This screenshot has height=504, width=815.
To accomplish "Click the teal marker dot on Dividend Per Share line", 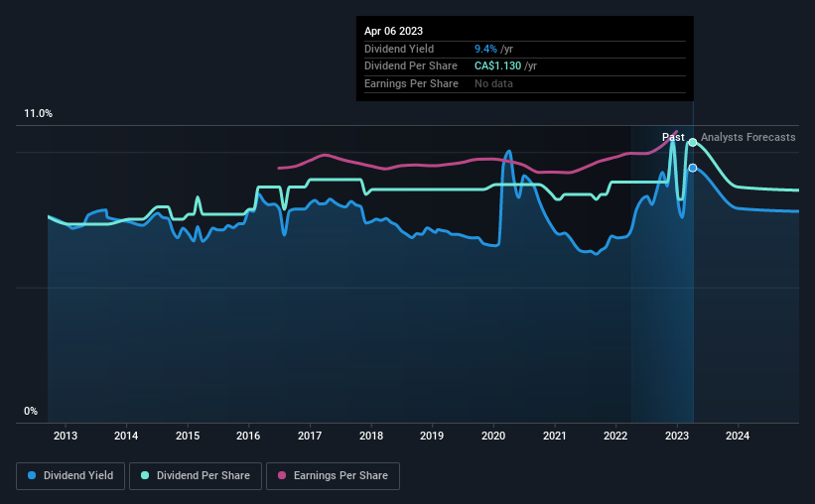I will 693,142.
